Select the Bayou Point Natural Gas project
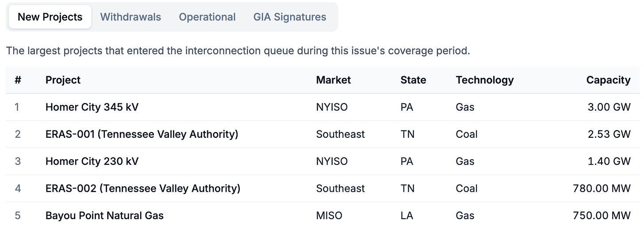644x236 pixels. (x=104, y=216)
